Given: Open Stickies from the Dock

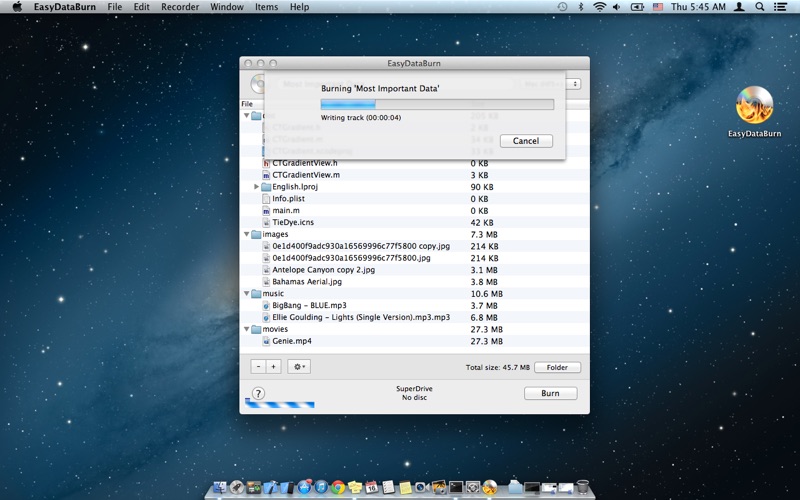Looking at the screenshot, I should pos(355,487).
